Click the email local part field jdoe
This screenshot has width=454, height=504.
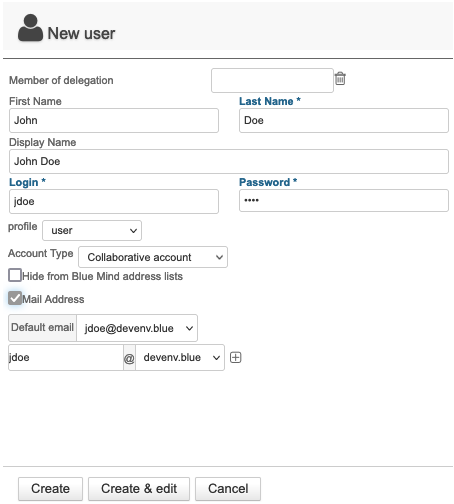tap(66, 358)
